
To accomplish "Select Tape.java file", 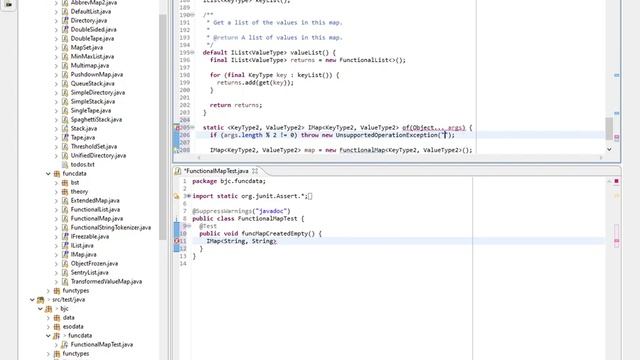I will click(83, 137).
